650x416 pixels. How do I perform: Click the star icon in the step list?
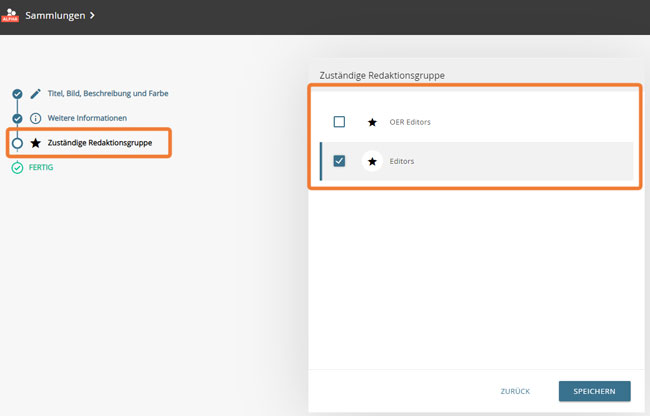pos(36,143)
